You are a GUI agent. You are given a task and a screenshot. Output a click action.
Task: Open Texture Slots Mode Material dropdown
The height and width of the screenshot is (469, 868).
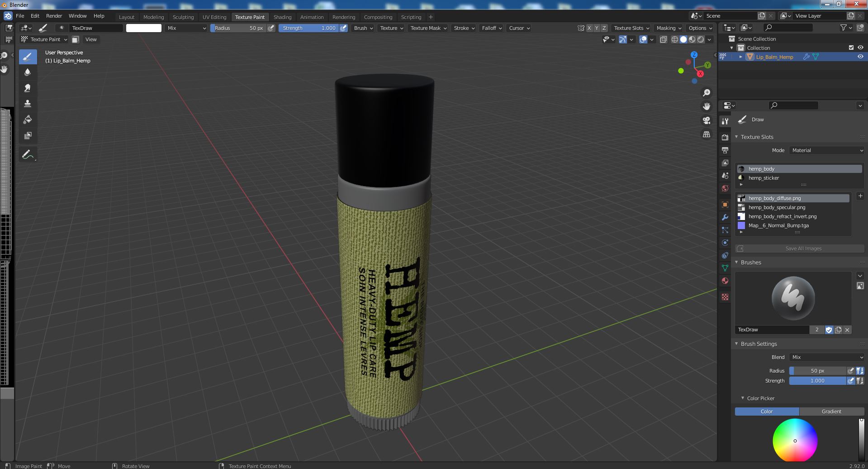tap(827, 150)
